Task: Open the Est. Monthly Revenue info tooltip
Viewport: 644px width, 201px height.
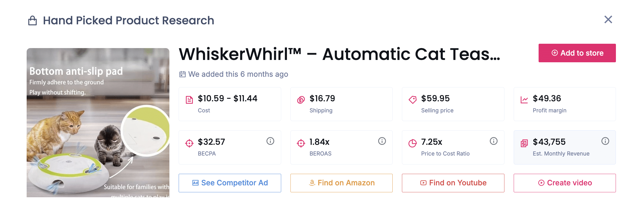Action: point(605,141)
